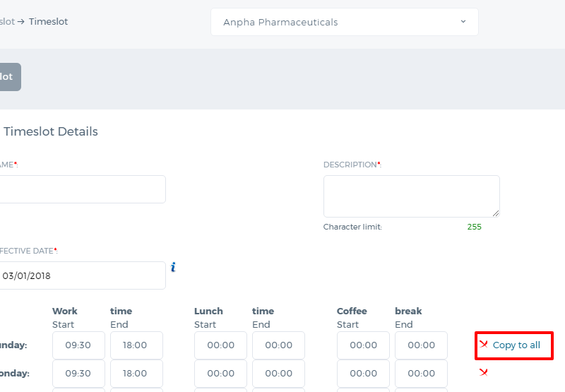The height and width of the screenshot is (392, 565).
Task: Click Sunday lunch start time field
Action: pos(220,345)
